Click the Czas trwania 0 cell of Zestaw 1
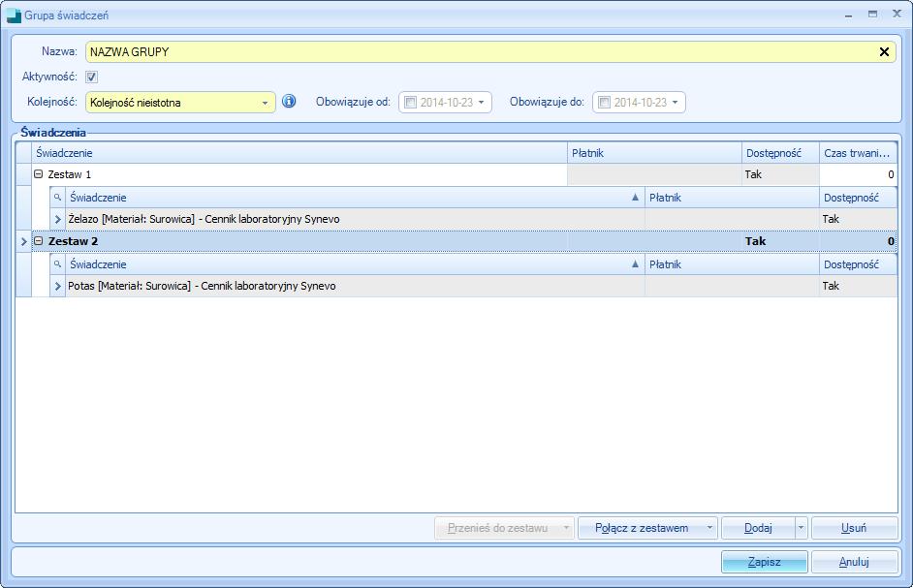The height and width of the screenshot is (588, 913). click(x=859, y=174)
